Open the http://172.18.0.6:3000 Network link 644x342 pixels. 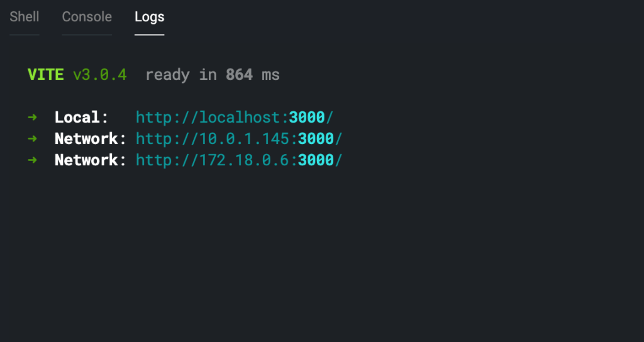click(x=238, y=160)
